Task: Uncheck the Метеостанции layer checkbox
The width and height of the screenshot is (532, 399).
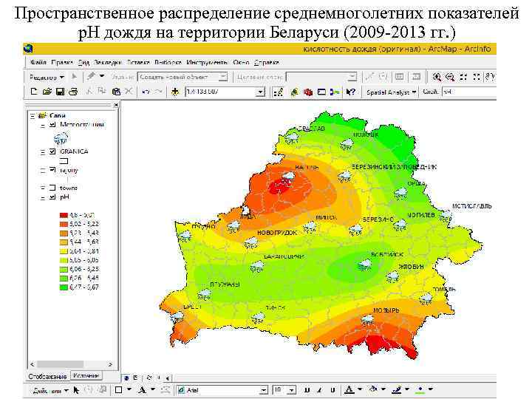Action: coord(52,125)
